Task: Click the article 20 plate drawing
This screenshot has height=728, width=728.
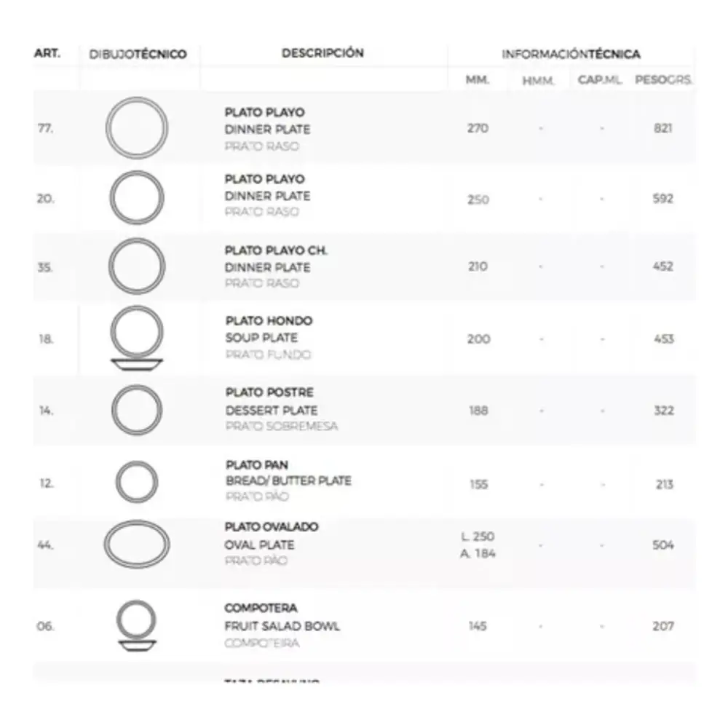Action: coord(136,198)
